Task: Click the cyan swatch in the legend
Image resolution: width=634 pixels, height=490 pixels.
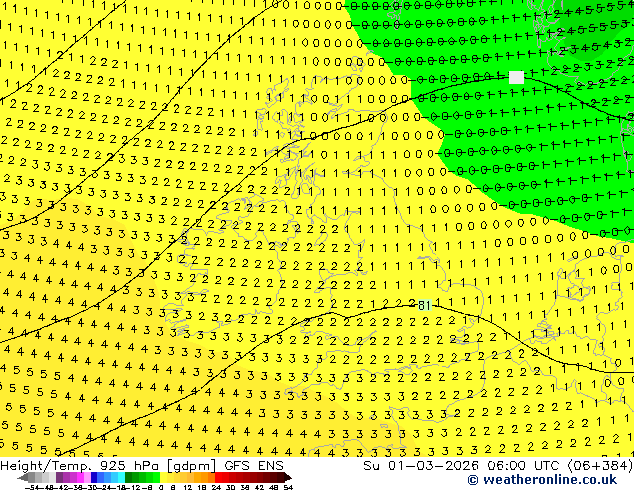Action: (x=122, y=477)
